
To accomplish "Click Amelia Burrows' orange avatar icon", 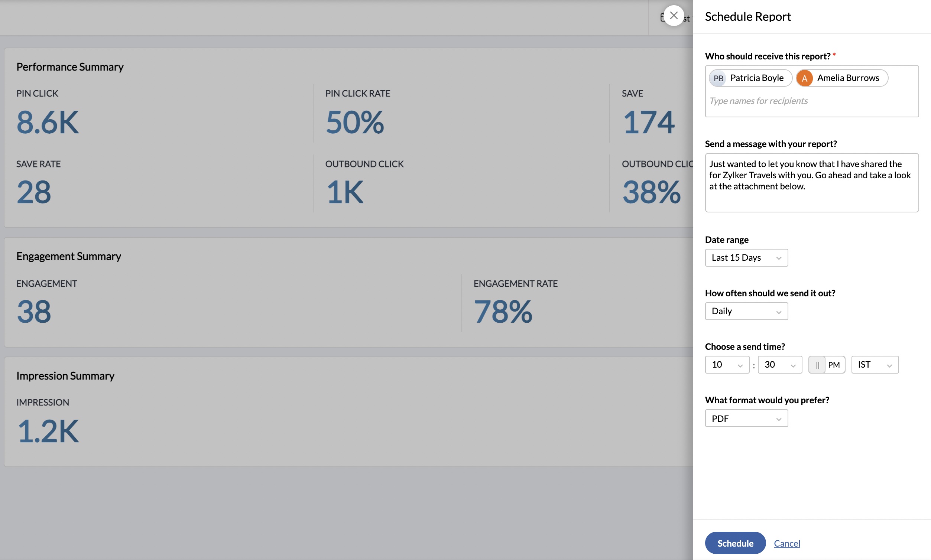I will click(804, 78).
